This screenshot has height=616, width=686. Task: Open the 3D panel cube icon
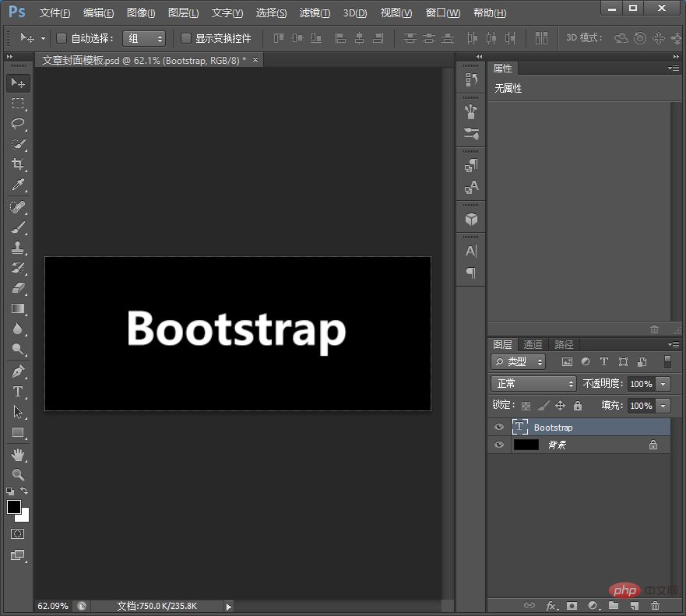471,219
